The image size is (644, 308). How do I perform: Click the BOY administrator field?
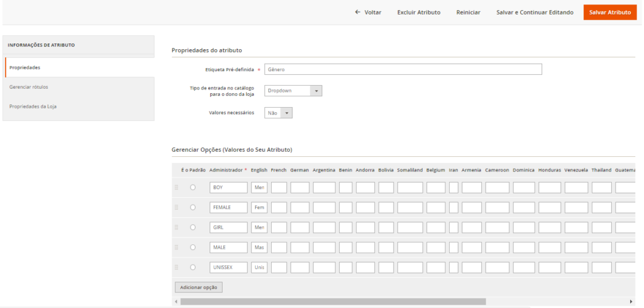[x=228, y=188]
